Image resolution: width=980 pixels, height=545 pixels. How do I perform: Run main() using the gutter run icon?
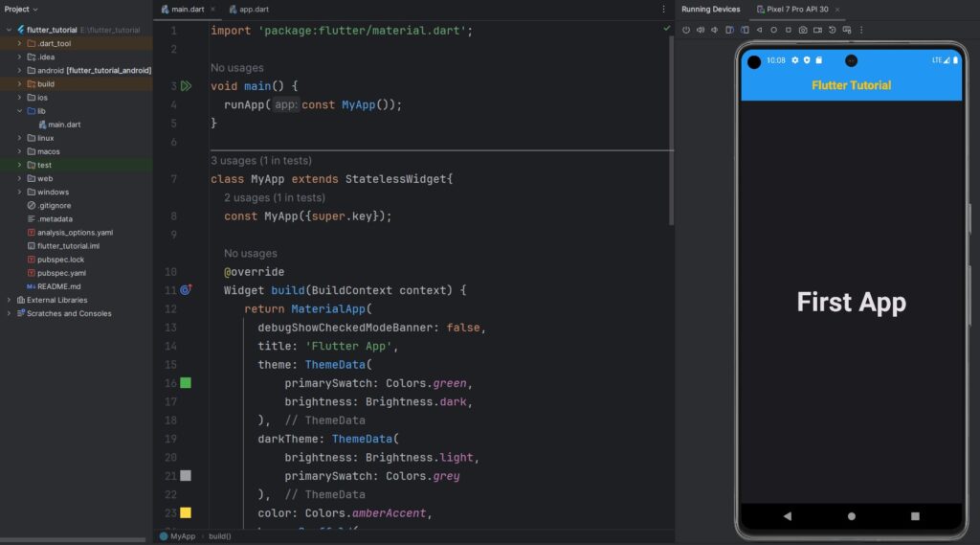186,85
